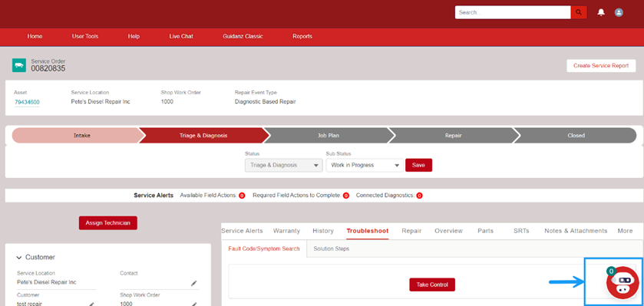Select the Troubleshoot tab
Viewport: 644px width, 306px height.
[368, 231]
